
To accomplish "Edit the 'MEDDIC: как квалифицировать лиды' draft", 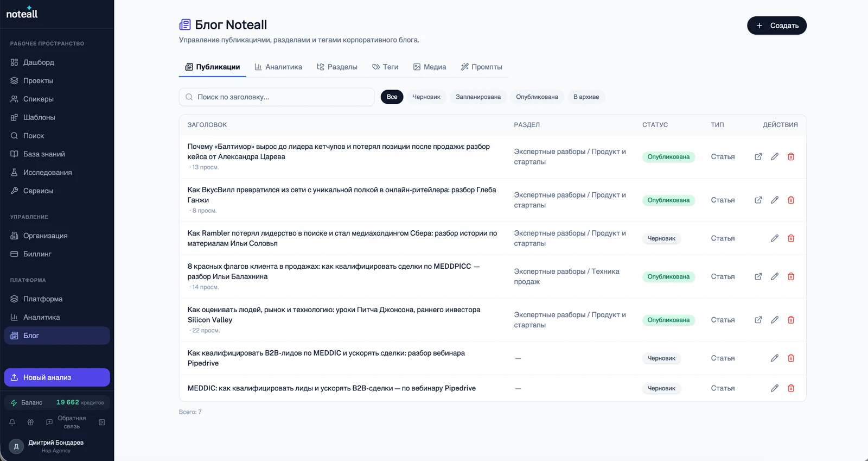I will 775,389.
